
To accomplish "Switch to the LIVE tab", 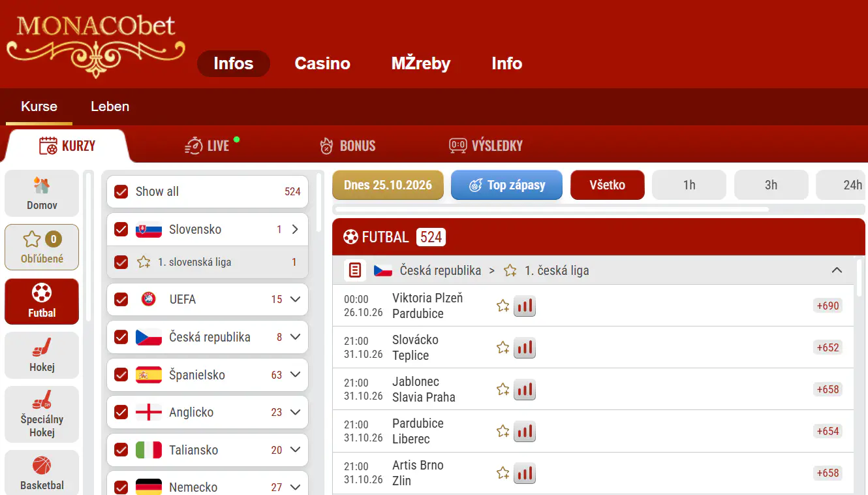I will (212, 145).
